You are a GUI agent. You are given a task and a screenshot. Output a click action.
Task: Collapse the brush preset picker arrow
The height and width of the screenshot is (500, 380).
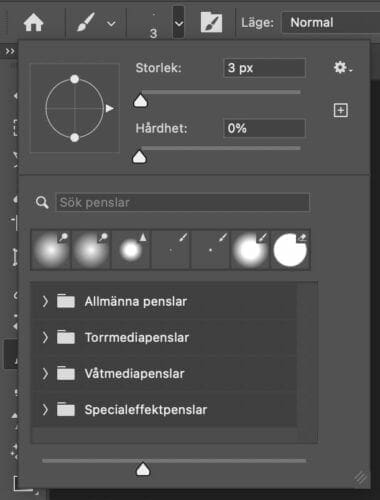click(x=179, y=23)
